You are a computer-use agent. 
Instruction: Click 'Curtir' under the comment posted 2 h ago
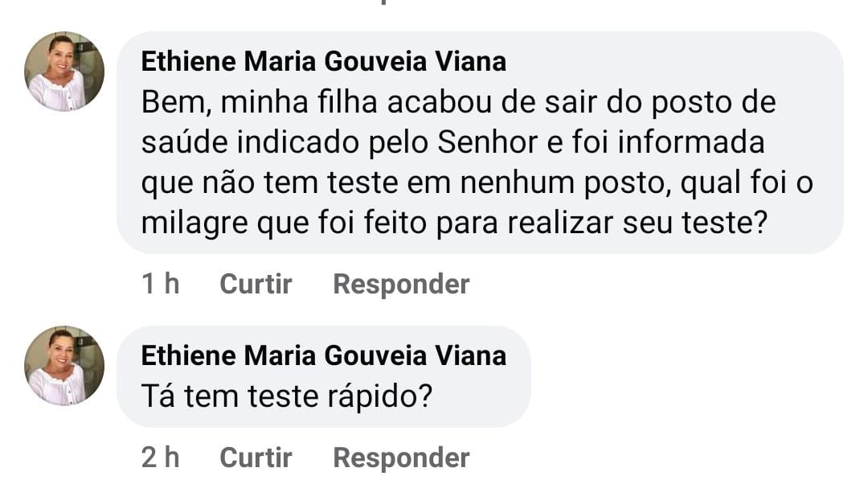tap(256, 457)
